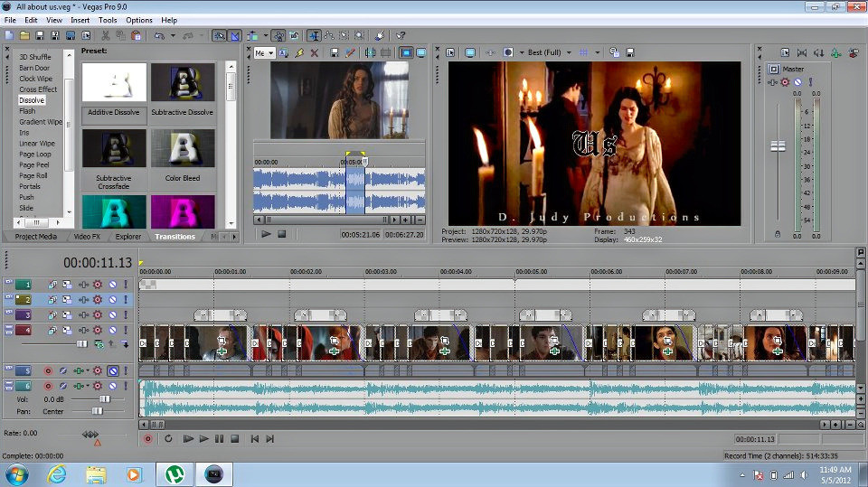Arm audio track 6 for record
This screenshot has width=868, height=487.
pos(48,386)
